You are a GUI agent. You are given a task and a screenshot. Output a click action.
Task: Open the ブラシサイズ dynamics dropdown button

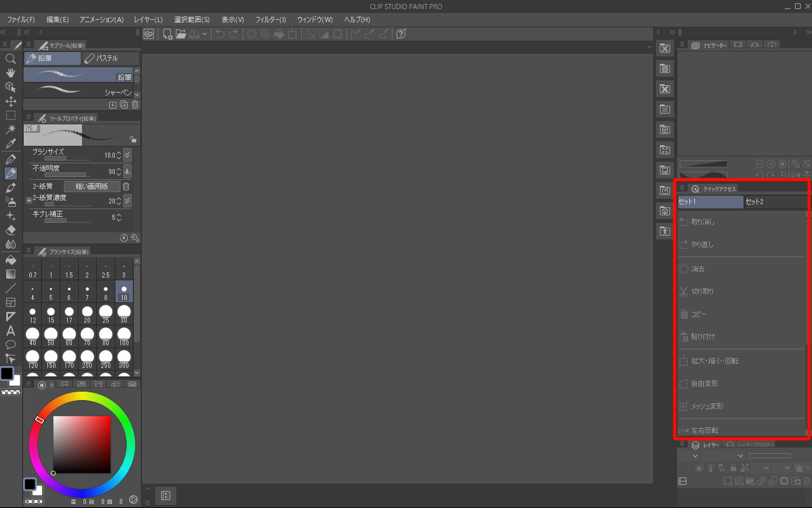(x=127, y=155)
